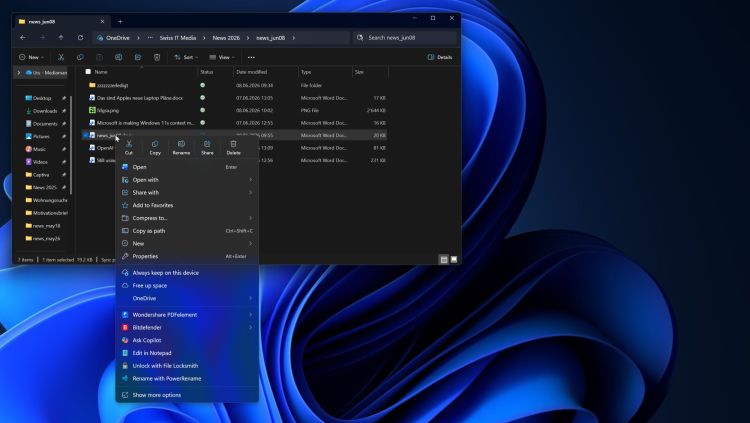Click the search magnifier icon
The height and width of the screenshot is (423, 750).
tap(360, 37)
